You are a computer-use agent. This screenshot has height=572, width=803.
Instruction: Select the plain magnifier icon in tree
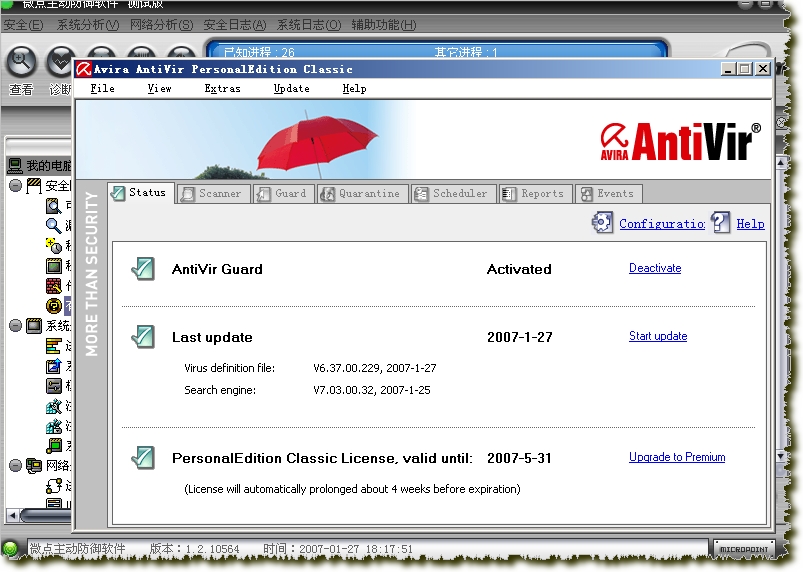(54, 225)
